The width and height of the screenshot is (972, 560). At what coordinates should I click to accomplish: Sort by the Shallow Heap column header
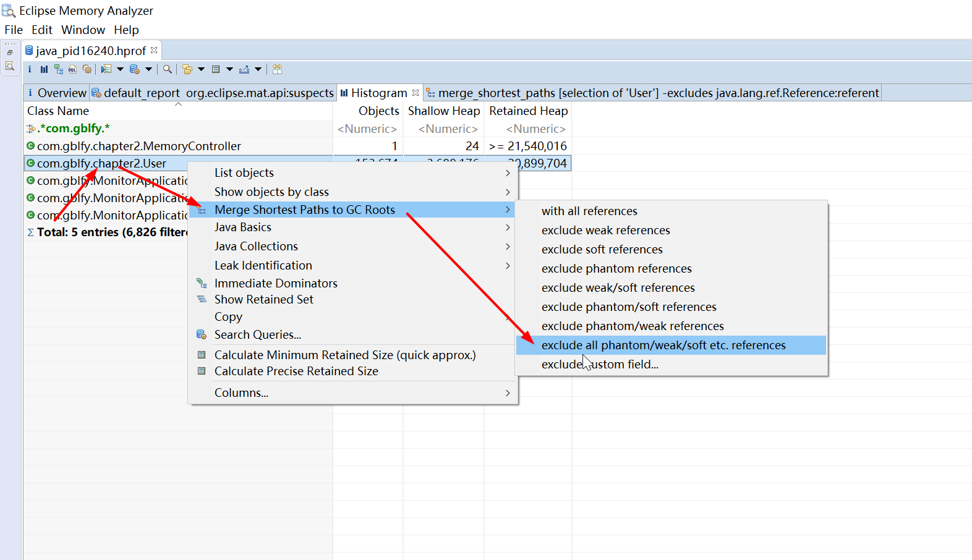(443, 111)
